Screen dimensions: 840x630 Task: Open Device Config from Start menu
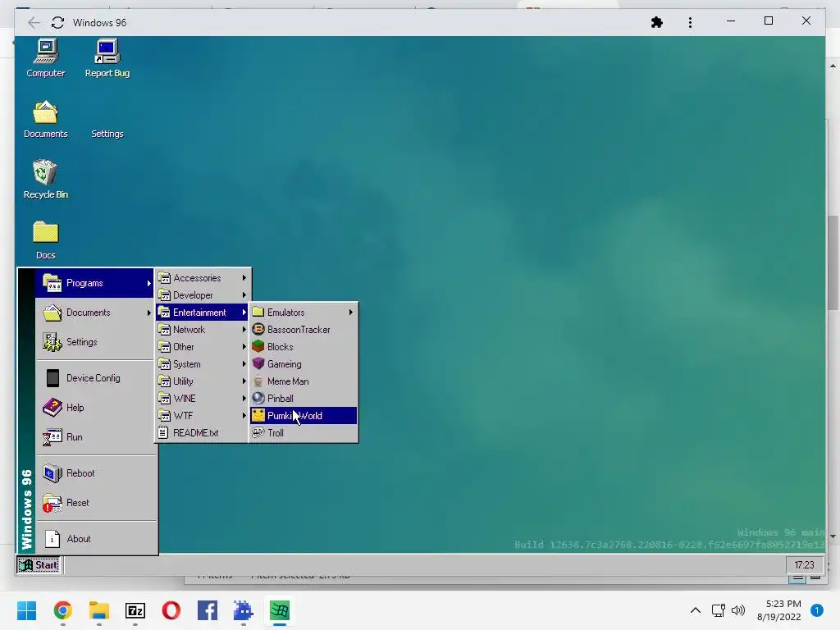(x=95, y=378)
